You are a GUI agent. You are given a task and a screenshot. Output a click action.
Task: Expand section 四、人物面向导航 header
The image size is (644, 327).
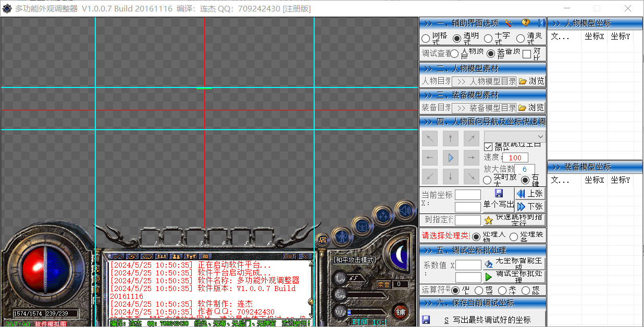[x=482, y=122]
